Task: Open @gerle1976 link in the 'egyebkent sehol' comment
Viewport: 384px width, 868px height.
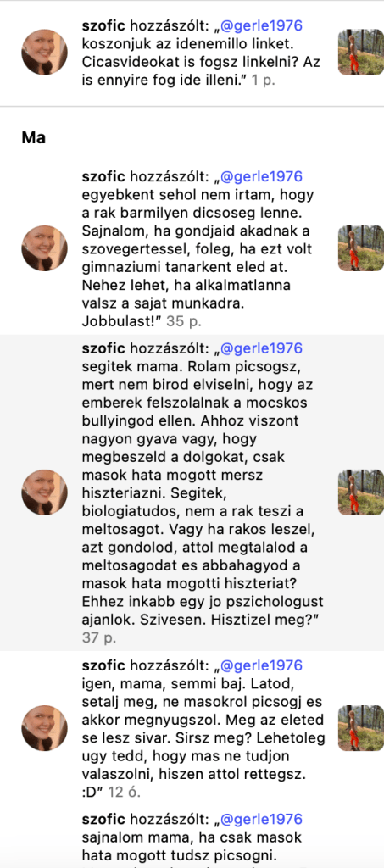Action: [261, 176]
